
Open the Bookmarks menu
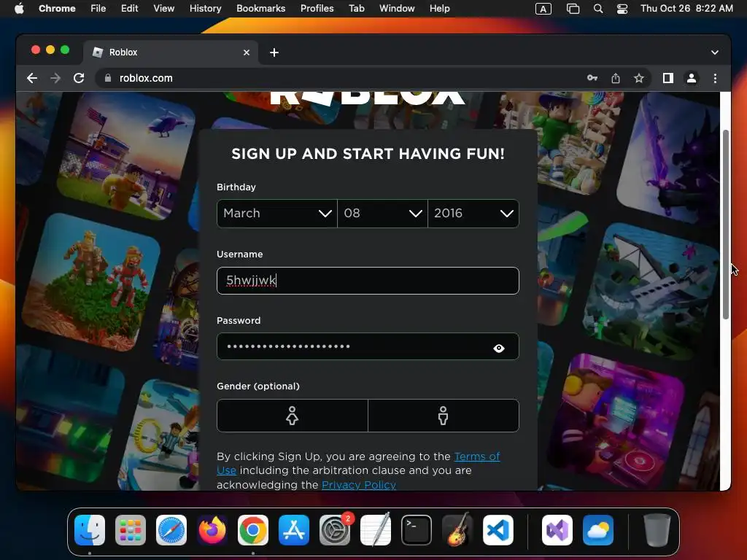click(x=260, y=9)
